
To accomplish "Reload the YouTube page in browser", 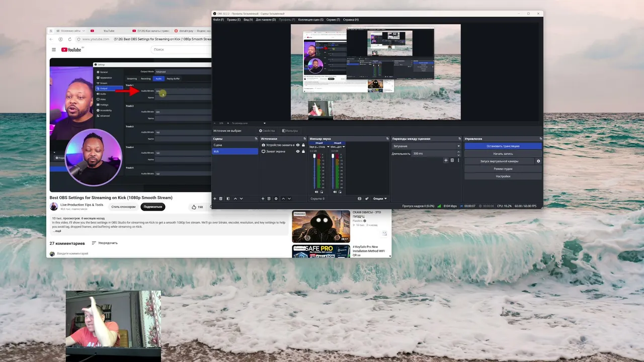I will (x=69, y=39).
